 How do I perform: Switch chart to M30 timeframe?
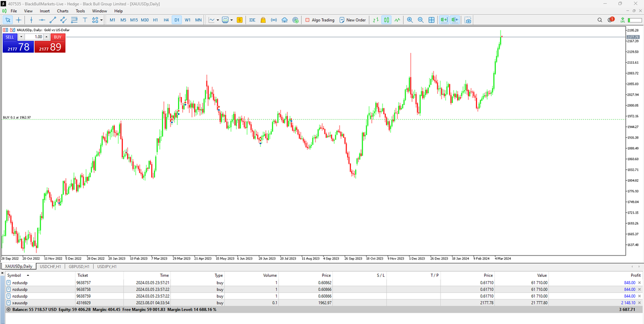[144, 20]
